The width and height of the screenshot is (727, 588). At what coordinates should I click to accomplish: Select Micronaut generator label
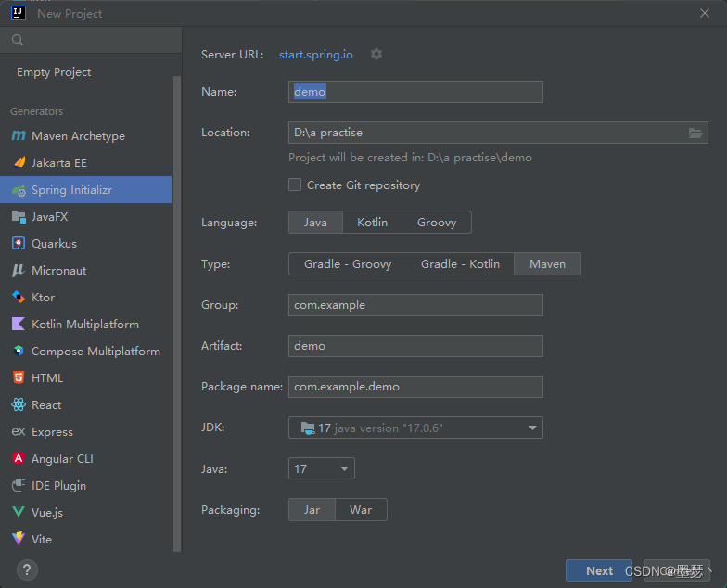(59, 271)
